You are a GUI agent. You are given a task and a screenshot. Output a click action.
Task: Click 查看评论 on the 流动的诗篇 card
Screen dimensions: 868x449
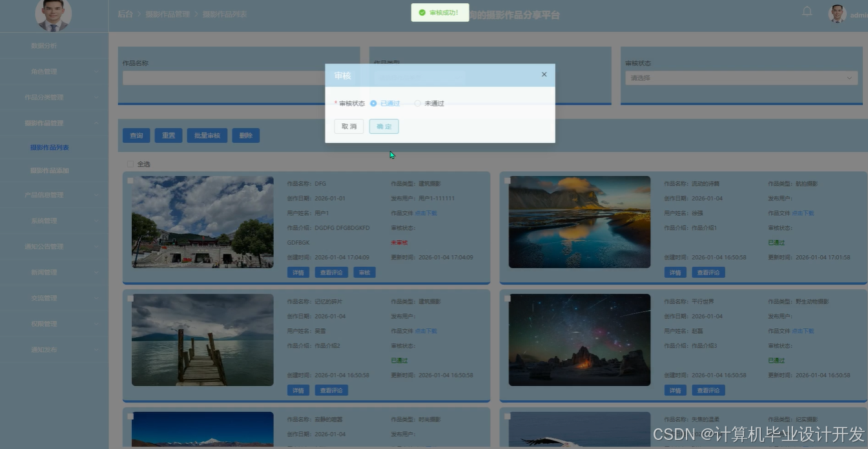pos(708,273)
